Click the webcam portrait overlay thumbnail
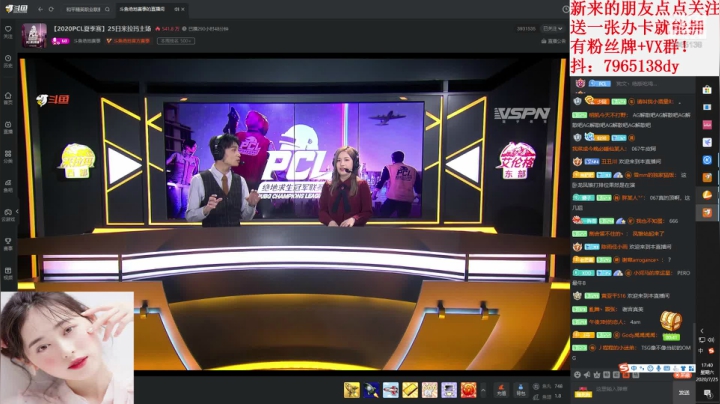 (67, 348)
